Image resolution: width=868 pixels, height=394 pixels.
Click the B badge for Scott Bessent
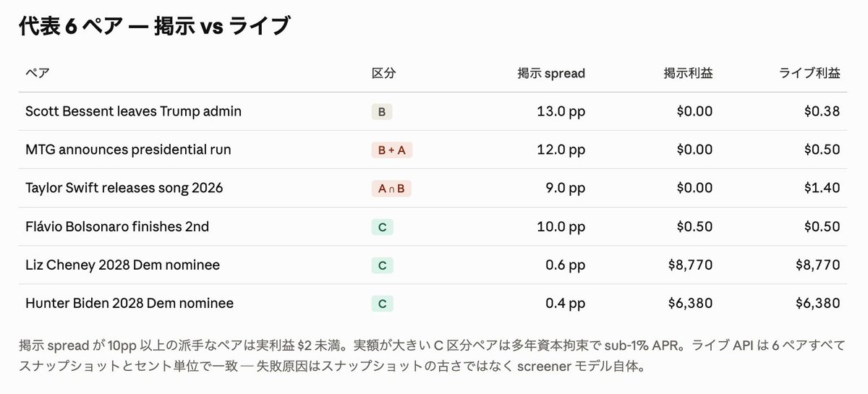(x=382, y=112)
